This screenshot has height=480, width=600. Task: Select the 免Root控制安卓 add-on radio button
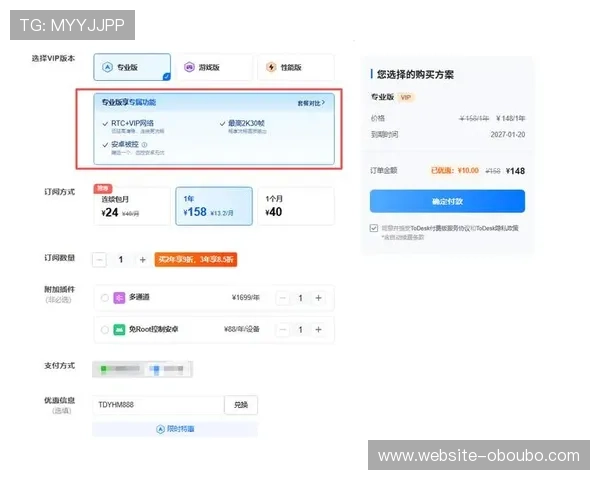click(104, 330)
